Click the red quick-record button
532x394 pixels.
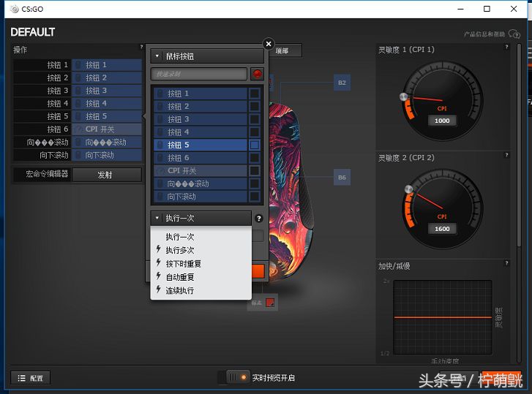pos(257,74)
